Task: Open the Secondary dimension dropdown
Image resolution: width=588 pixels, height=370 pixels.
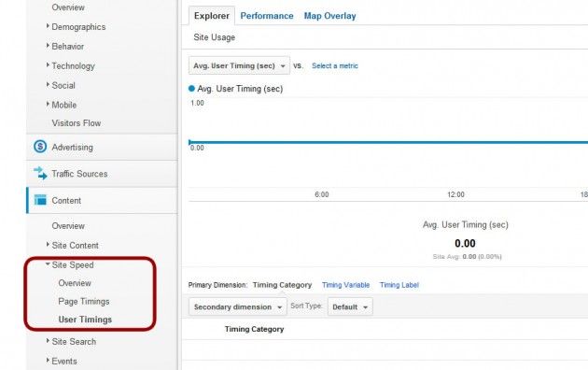Action: pyautogui.click(x=238, y=307)
